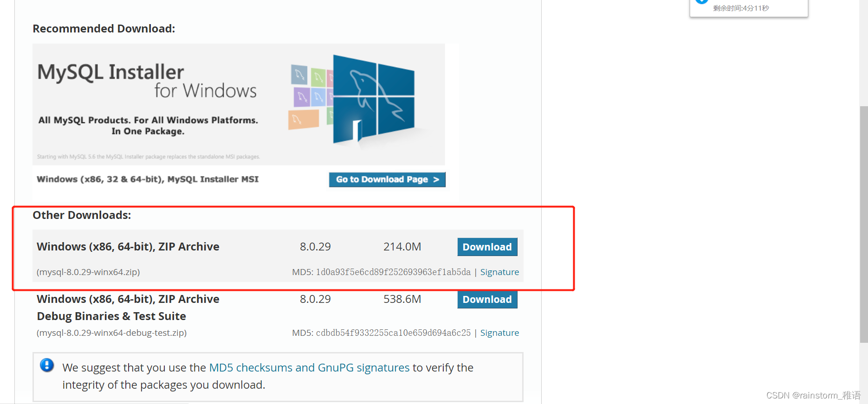Image resolution: width=868 pixels, height=404 pixels.
Task: Click the 'Debug Binaries & Test Suite' label
Action: click(x=111, y=316)
